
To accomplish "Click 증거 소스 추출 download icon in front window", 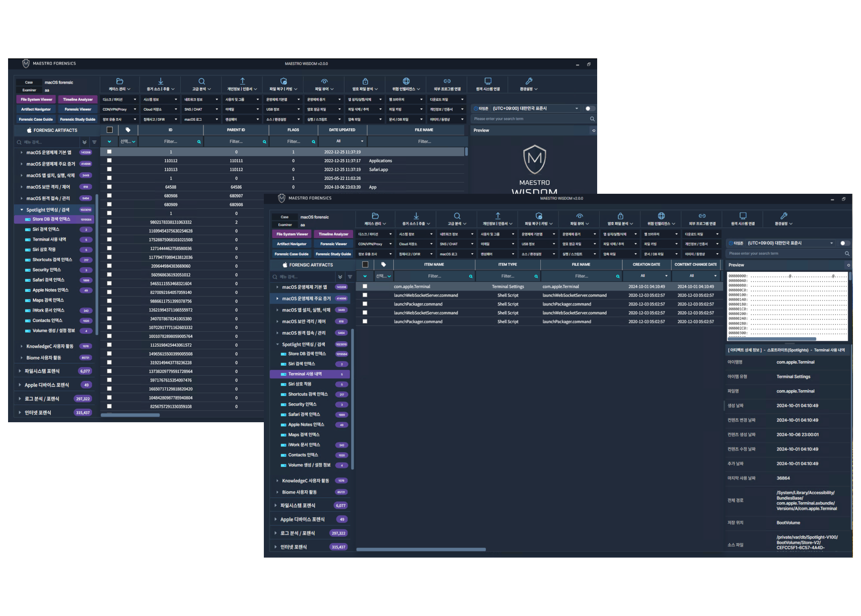I will click(x=416, y=215).
